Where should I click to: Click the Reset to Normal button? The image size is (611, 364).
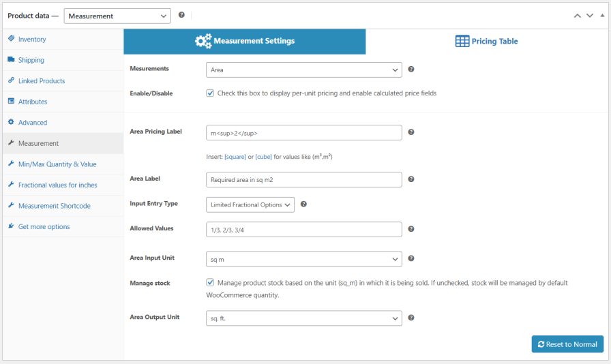pyautogui.click(x=567, y=344)
